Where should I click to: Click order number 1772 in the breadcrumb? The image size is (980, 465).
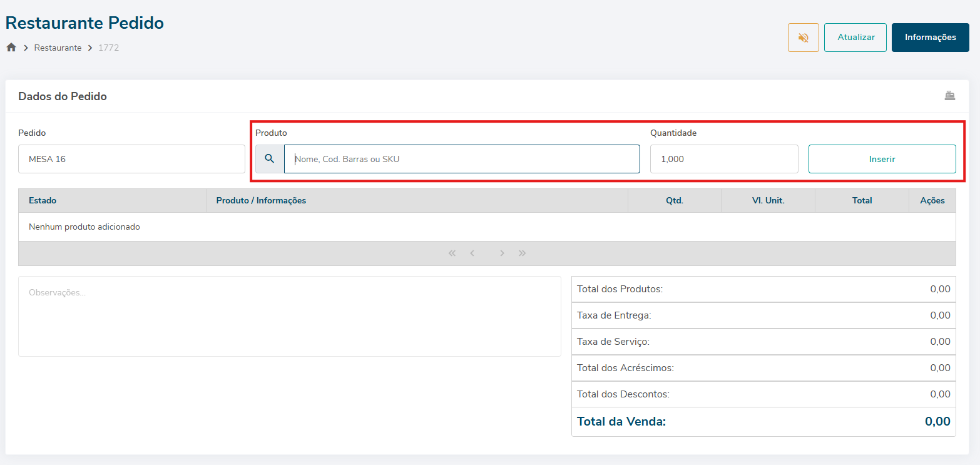(108, 48)
